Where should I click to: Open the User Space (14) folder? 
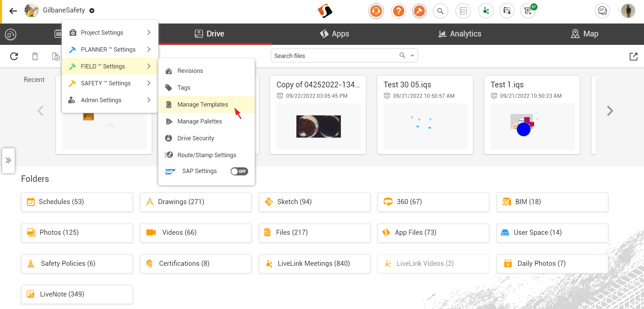point(552,233)
